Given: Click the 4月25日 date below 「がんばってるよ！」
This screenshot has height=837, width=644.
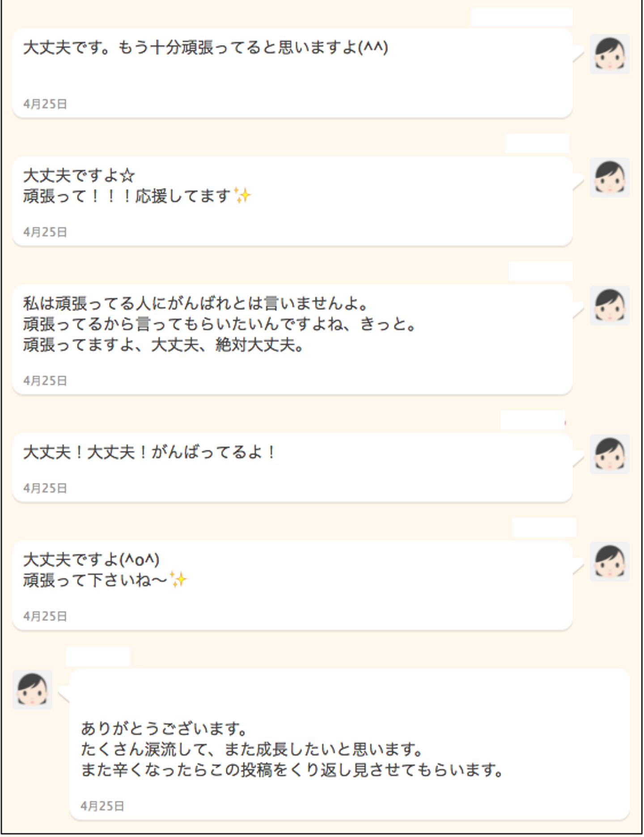Looking at the screenshot, I should [45, 488].
